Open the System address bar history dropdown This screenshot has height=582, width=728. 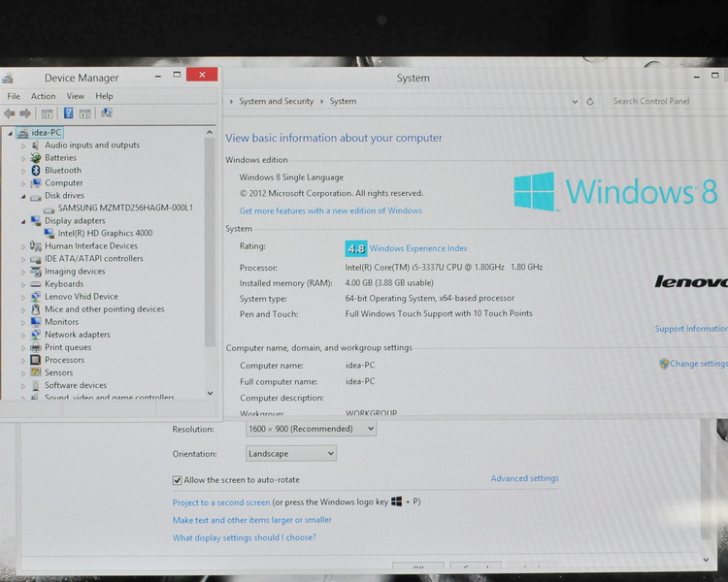pyautogui.click(x=575, y=101)
